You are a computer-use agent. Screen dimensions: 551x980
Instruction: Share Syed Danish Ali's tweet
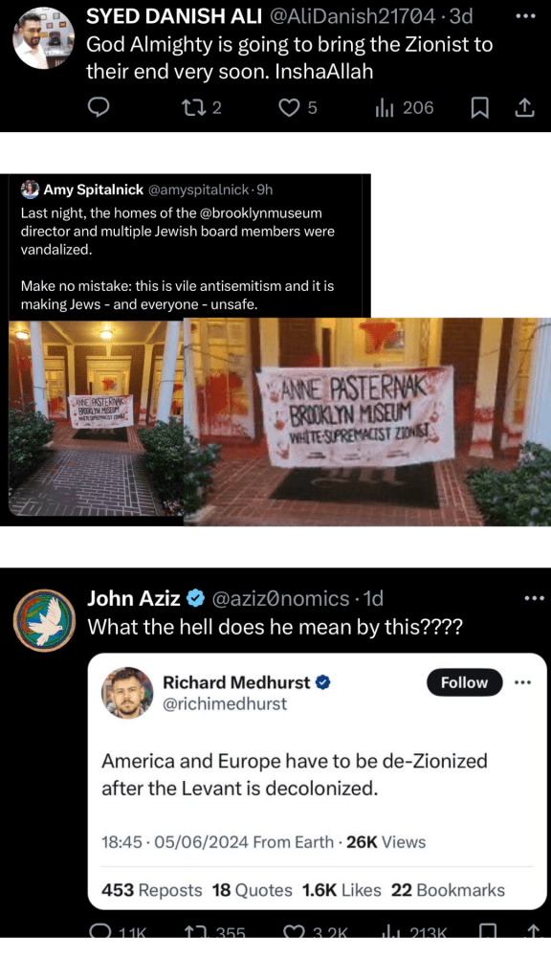coord(524,108)
